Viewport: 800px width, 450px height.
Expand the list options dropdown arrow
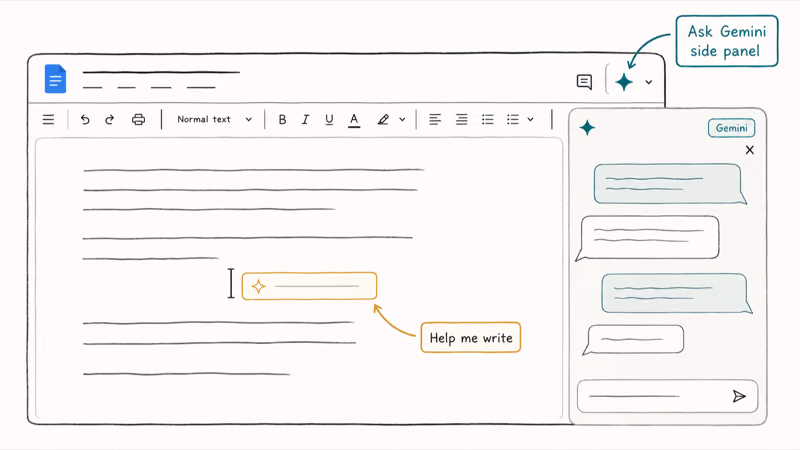[531, 120]
